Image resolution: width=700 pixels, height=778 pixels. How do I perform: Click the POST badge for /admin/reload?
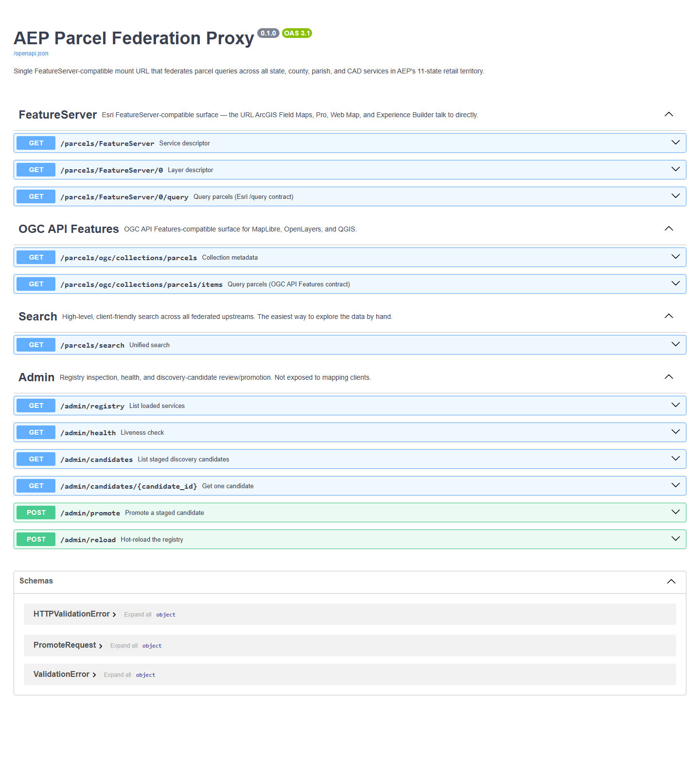click(36, 539)
